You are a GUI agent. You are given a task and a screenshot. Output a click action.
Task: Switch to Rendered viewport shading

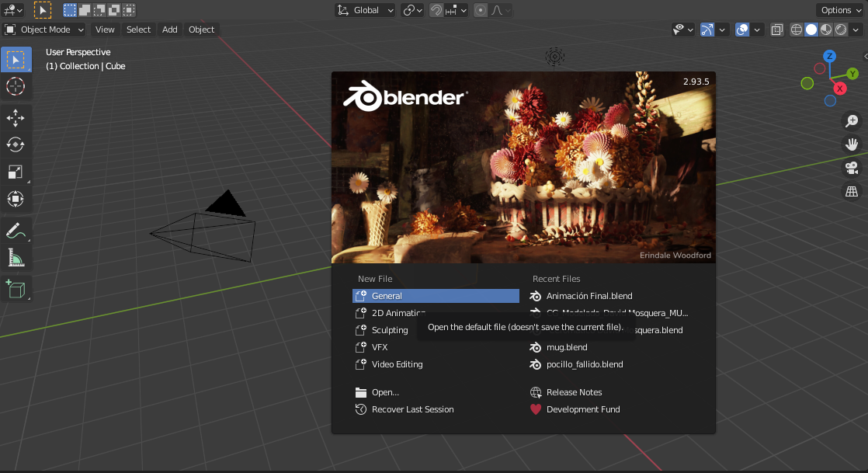click(x=841, y=30)
